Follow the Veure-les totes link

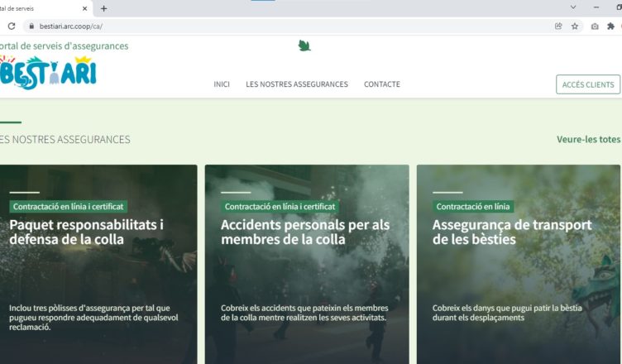point(589,139)
